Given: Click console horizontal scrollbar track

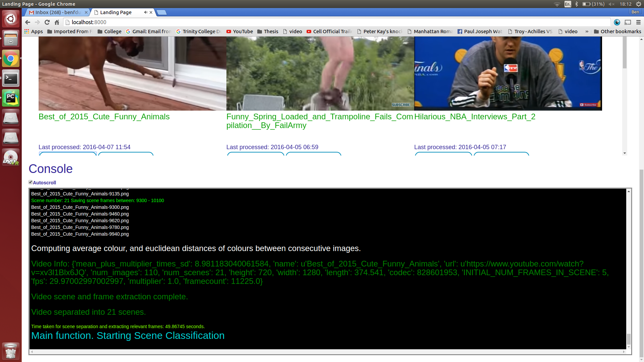Looking at the screenshot, I should (327, 352).
